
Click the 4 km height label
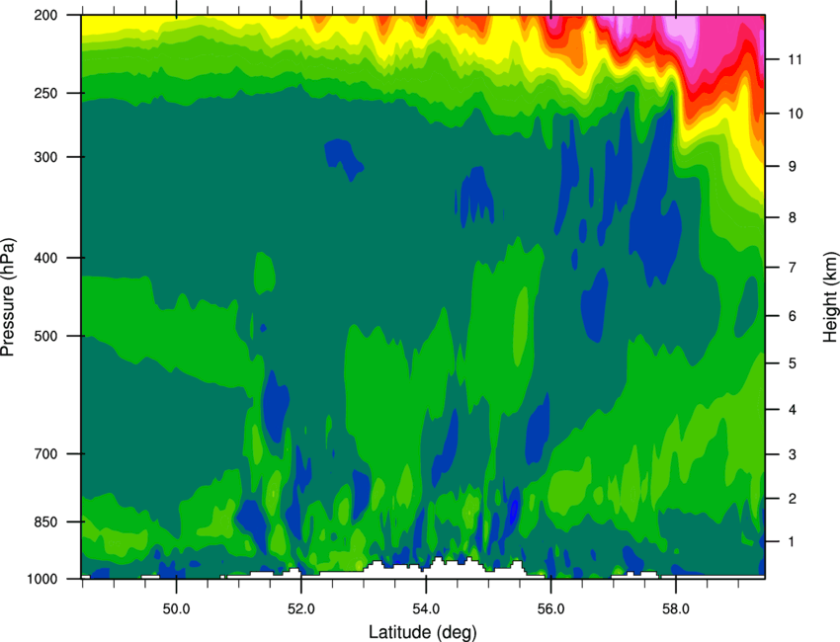click(x=793, y=410)
